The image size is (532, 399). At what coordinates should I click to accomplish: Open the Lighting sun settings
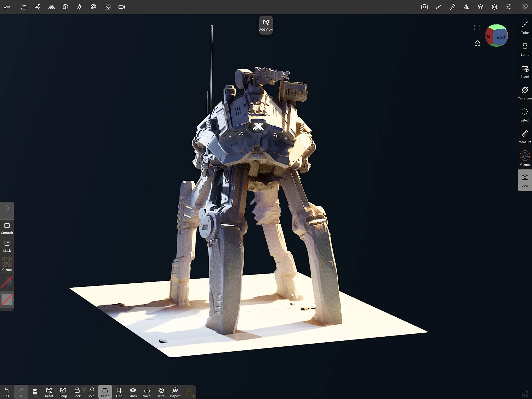(x=79, y=7)
